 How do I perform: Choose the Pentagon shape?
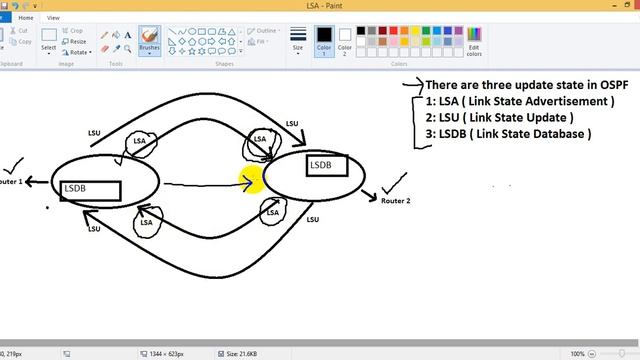tap(192, 41)
